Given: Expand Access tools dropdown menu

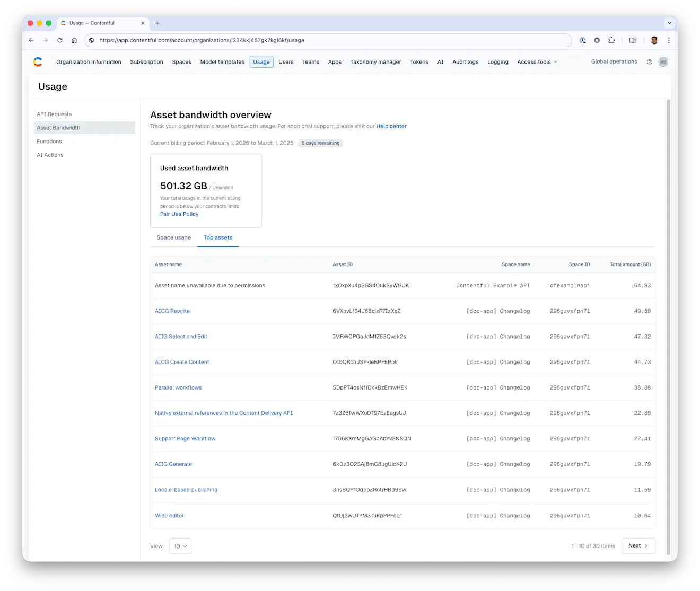Looking at the screenshot, I should click(537, 62).
